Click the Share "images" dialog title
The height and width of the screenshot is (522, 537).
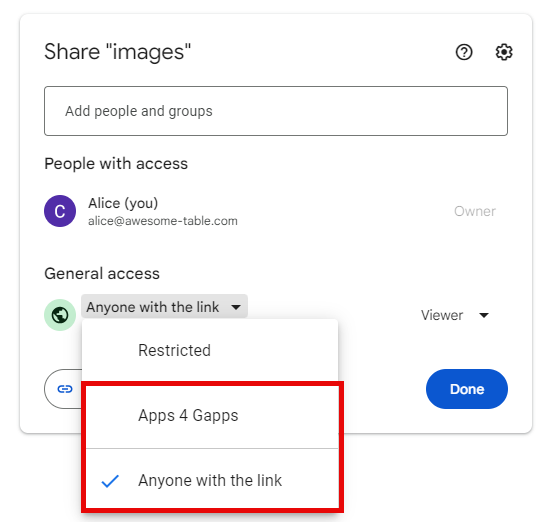[117, 52]
